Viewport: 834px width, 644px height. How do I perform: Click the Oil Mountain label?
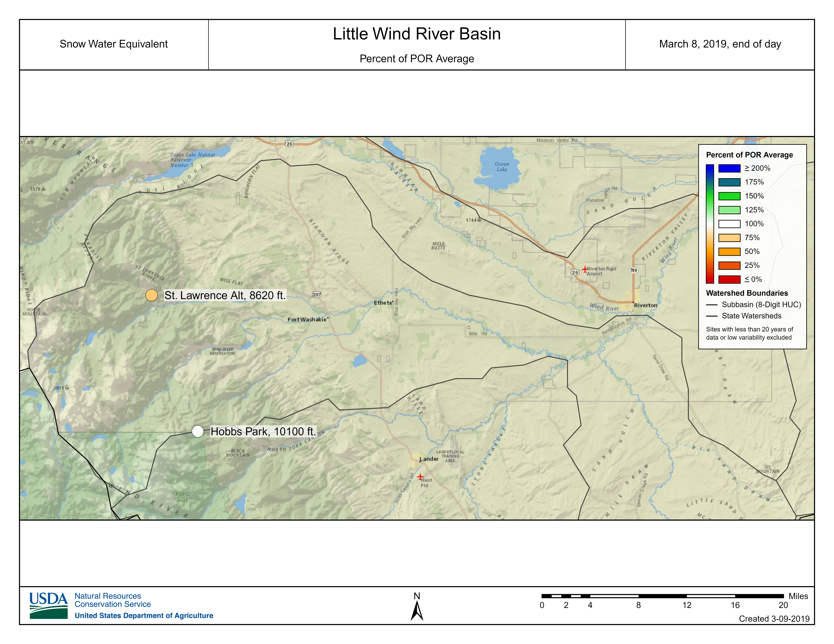point(768,469)
